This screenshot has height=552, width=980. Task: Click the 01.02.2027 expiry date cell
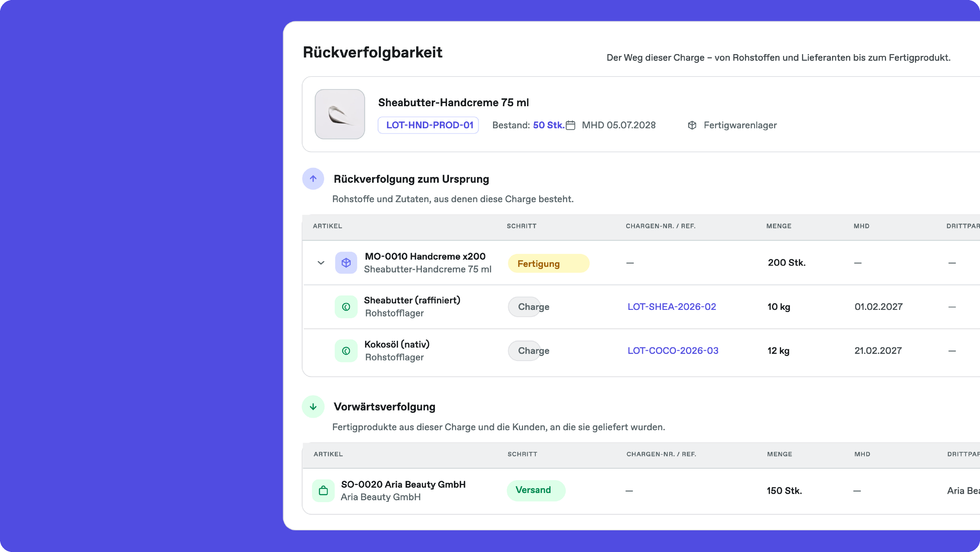click(x=878, y=307)
